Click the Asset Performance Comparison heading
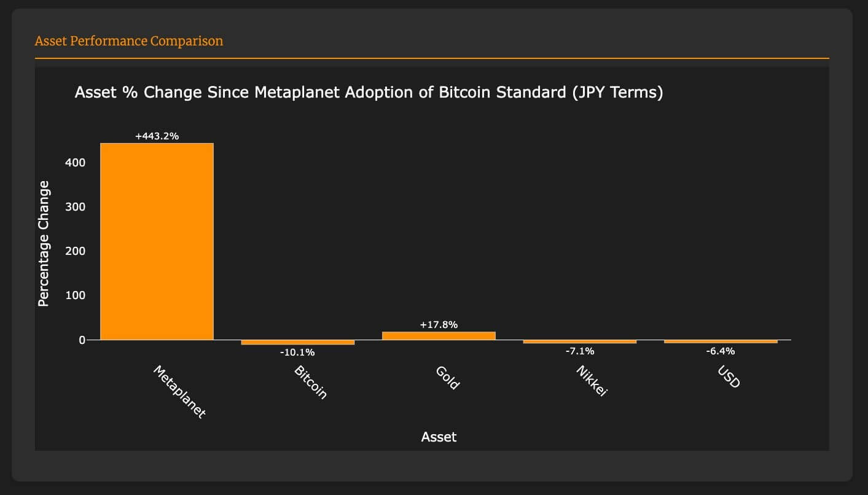Screen dimensions: 868x495 (x=129, y=41)
